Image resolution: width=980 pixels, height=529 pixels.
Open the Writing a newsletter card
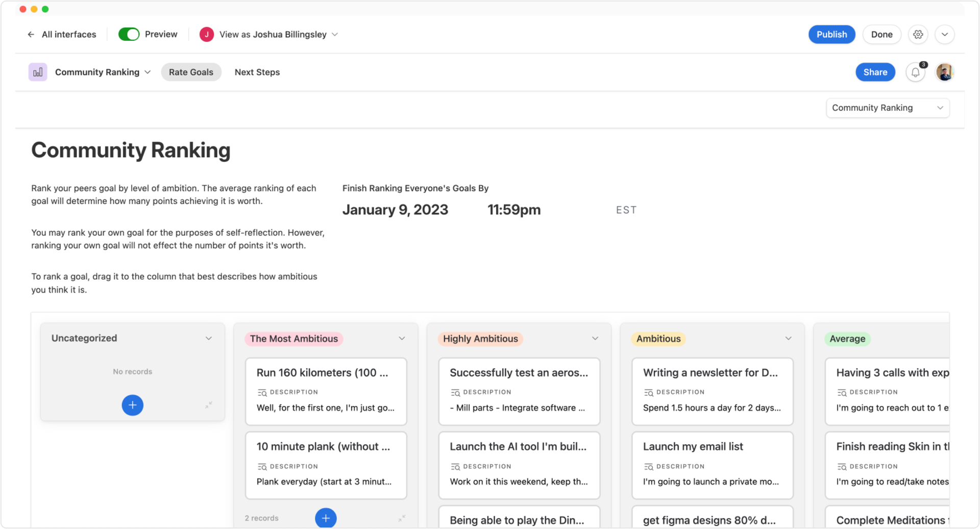[x=712, y=391]
